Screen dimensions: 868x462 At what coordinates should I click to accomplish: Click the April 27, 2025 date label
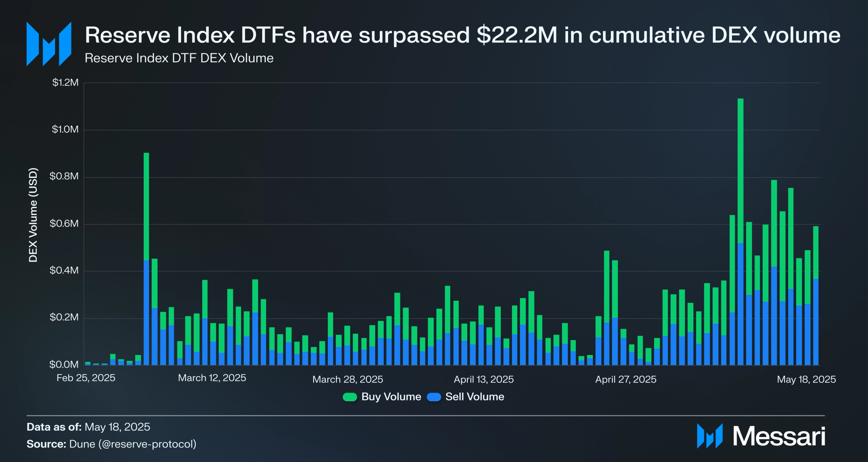[626, 380]
